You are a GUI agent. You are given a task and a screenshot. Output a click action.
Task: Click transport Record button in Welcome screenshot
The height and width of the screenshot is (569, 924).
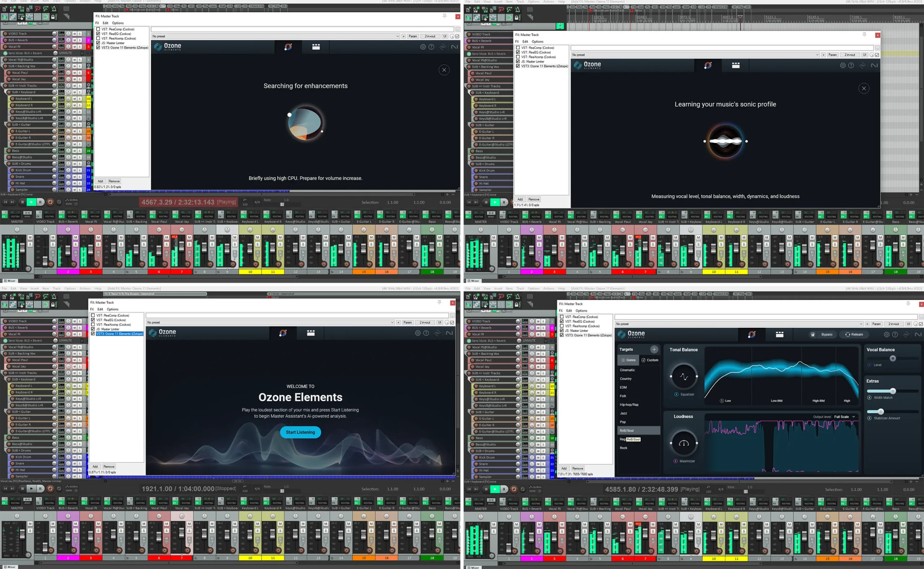click(x=50, y=489)
